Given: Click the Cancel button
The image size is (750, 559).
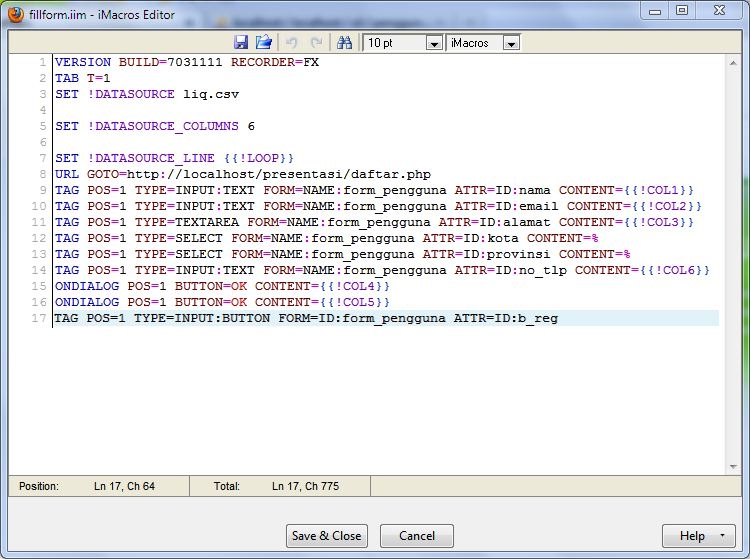Looking at the screenshot, I should coord(417,536).
